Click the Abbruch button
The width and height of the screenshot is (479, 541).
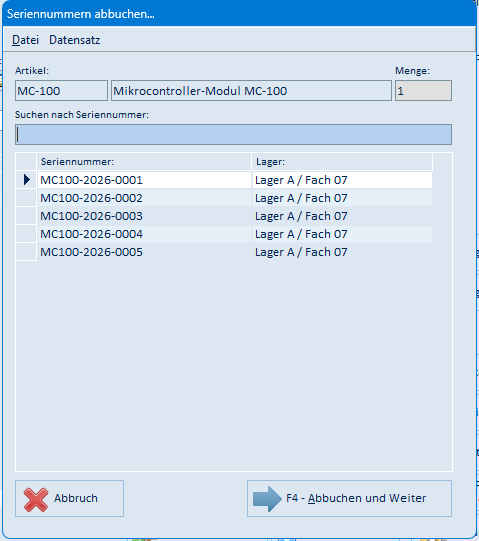click(69, 499)
